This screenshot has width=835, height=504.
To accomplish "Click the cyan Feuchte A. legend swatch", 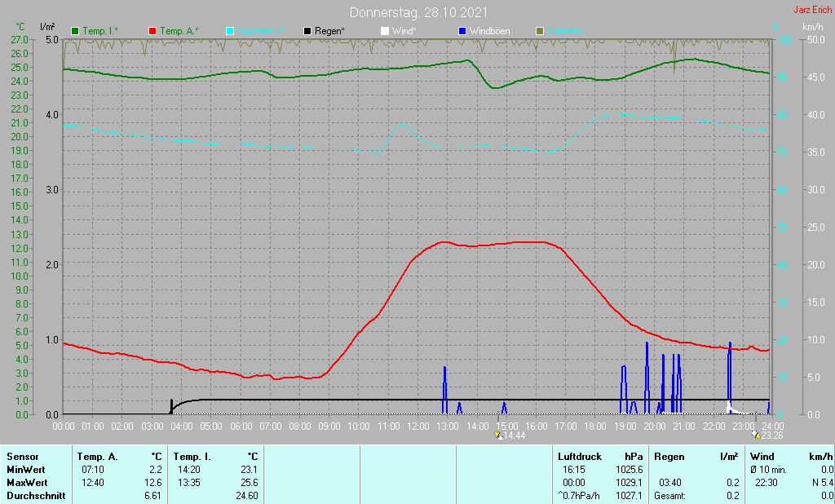I will click(x=230, y=31).
